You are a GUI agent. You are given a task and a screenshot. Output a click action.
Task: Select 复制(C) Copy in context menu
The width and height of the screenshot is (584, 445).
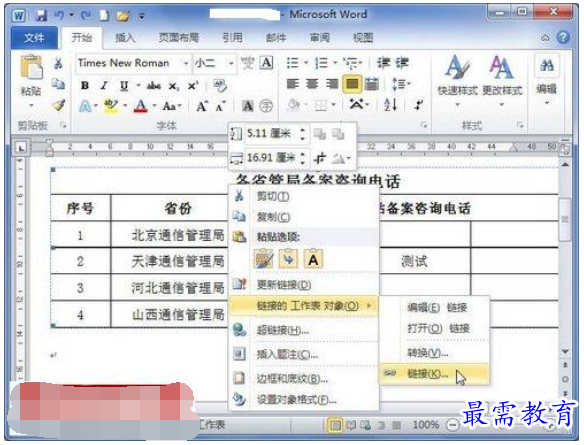click(x=304, y=217)
